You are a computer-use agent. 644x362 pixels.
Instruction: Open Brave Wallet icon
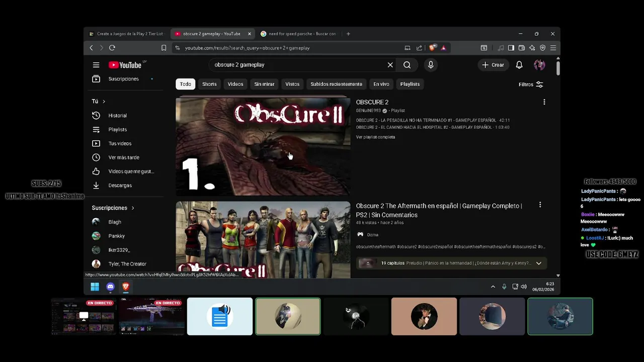click(522, 48)
